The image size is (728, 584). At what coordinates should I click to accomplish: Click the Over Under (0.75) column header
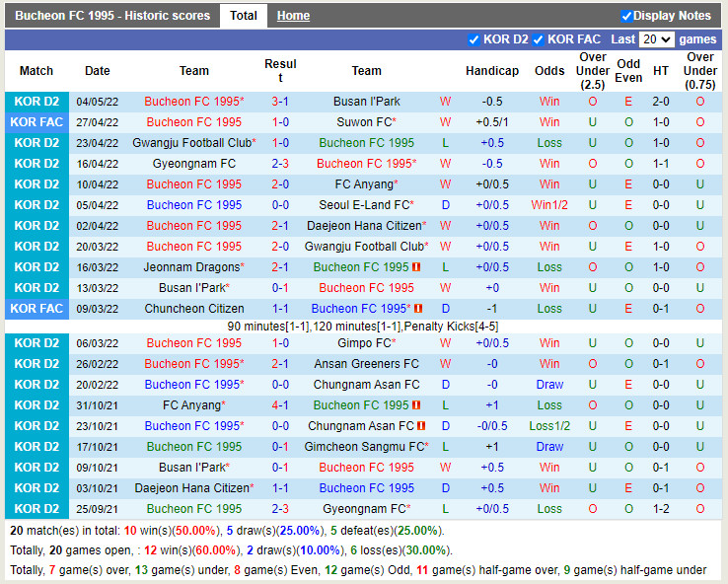pos(700,71)
